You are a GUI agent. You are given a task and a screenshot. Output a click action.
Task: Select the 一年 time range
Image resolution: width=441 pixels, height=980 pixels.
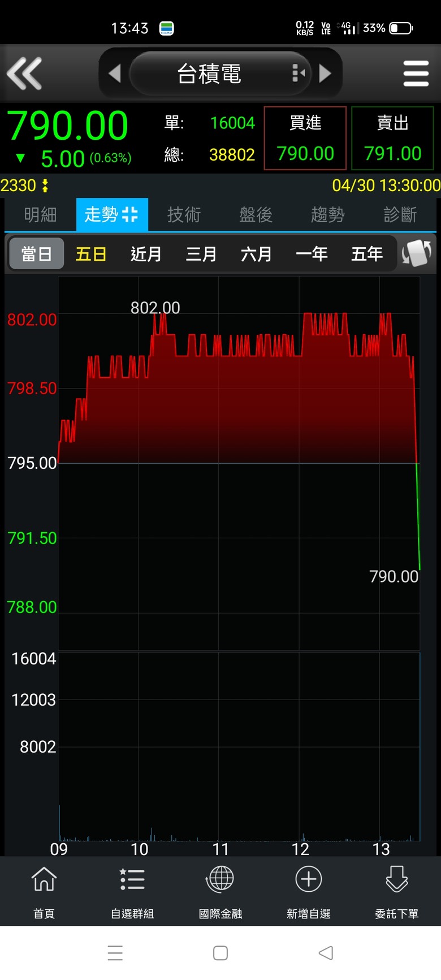coord(312,254)
